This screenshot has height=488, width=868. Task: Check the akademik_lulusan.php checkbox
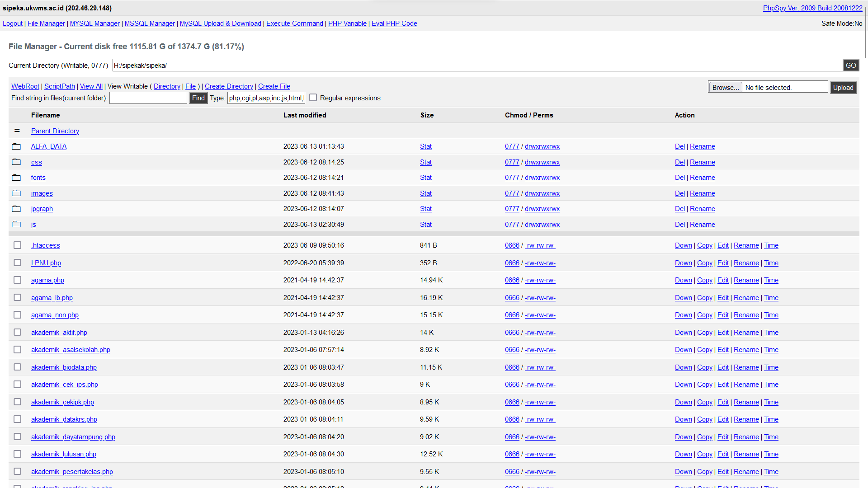17,454
